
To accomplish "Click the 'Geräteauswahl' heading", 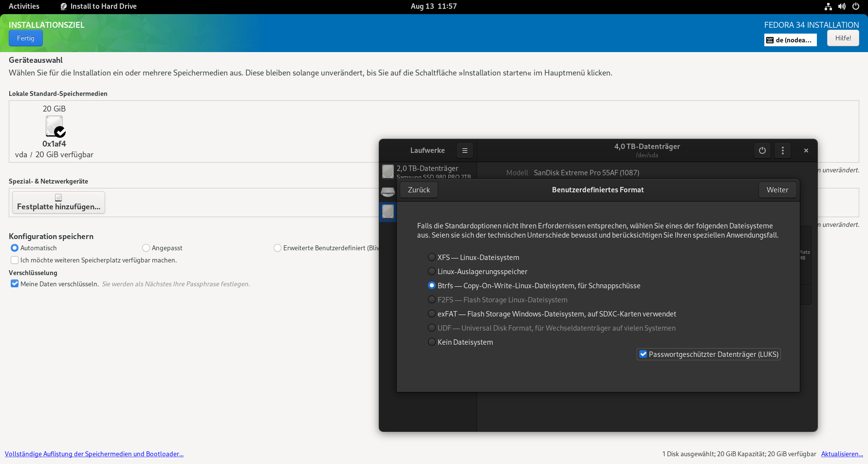I will (x=36, y=60).
